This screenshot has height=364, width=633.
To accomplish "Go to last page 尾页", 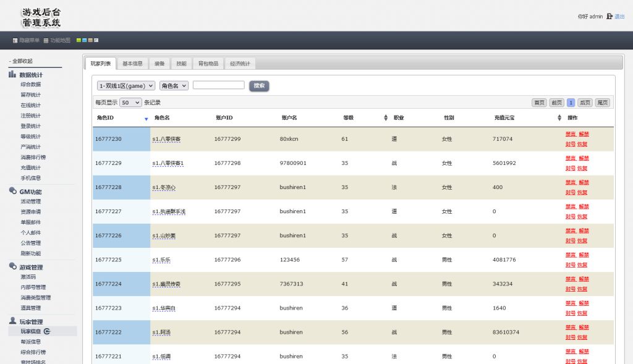I will coord(603,103).
